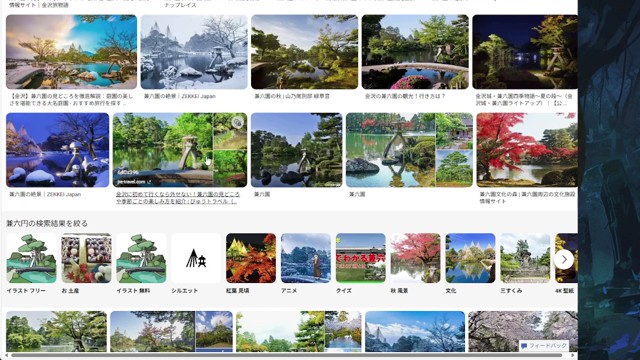The height and width of the screenshot is (360, 640).
Task: Pick the クイズ filter chip
Action: (360, 264)
